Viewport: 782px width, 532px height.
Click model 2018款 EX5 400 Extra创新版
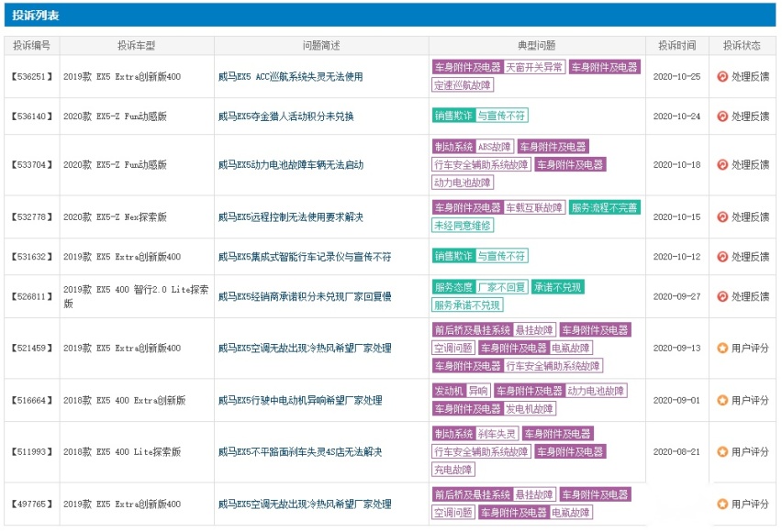click(124, 400)
